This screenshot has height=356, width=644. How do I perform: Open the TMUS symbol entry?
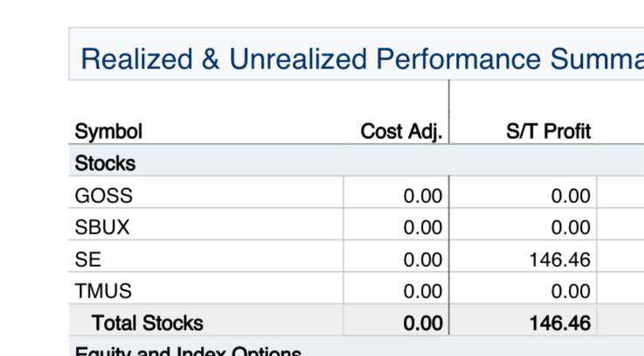pyautogui.click(x=103, y=290)
